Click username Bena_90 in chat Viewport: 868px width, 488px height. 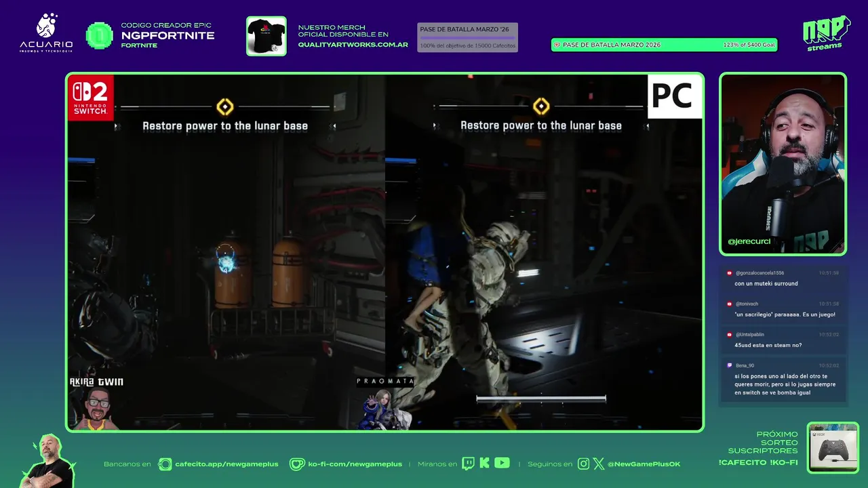(745, 365)
